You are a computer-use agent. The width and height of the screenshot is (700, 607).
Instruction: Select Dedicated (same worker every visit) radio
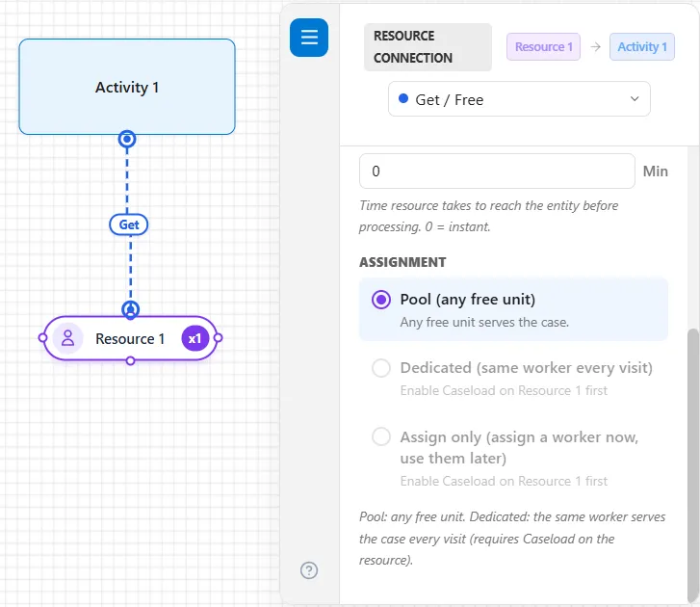pyautogui.click(x=381, y=368)
